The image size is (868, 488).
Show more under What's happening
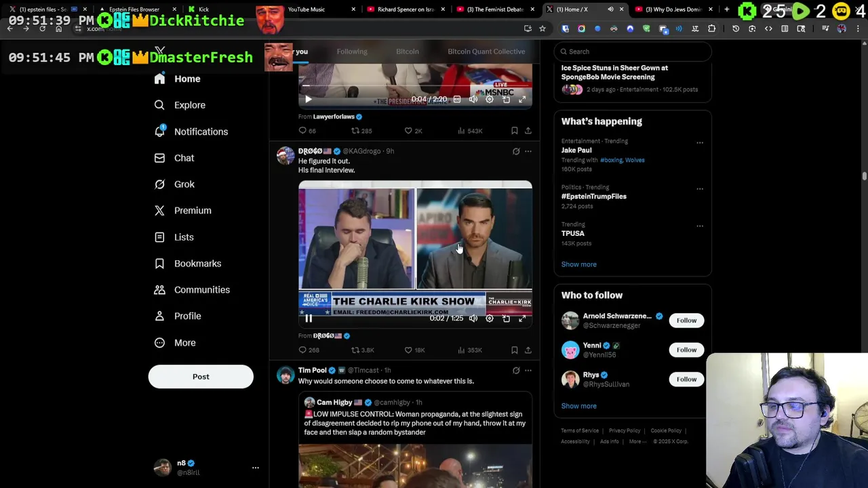coord(578,264)
